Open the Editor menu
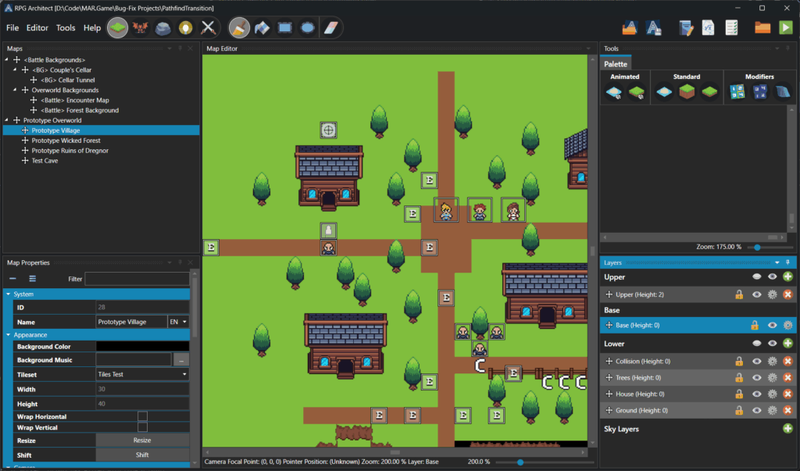Viewport: 800px width, 471px height. click(37, 27)
